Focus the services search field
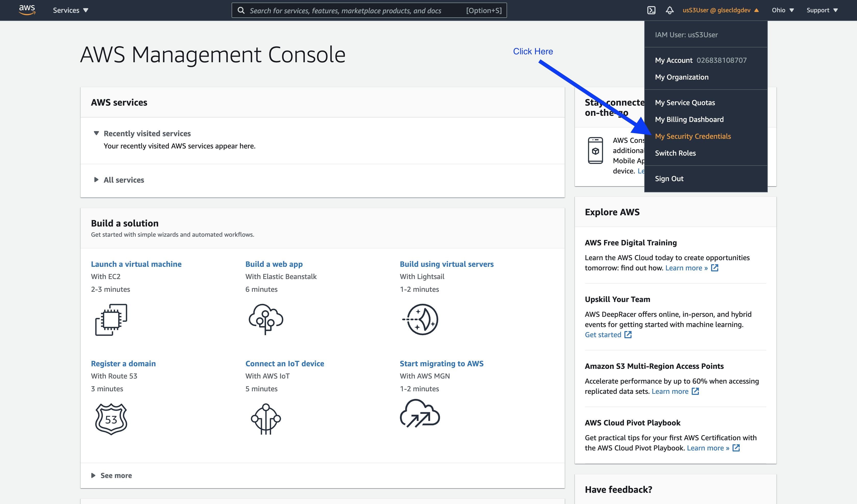 [x=369, y=10]
